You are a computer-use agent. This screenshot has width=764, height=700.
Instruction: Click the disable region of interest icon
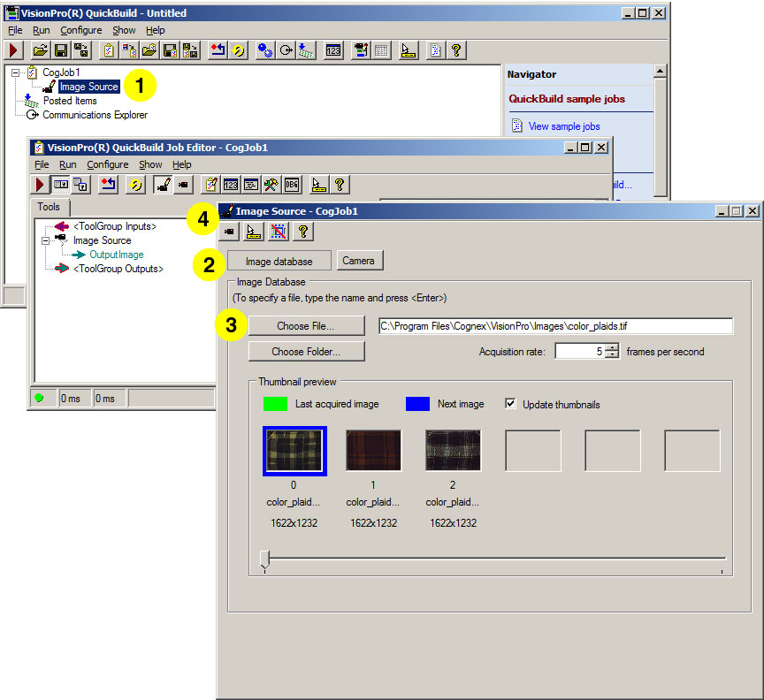click(x=276, y=231)
